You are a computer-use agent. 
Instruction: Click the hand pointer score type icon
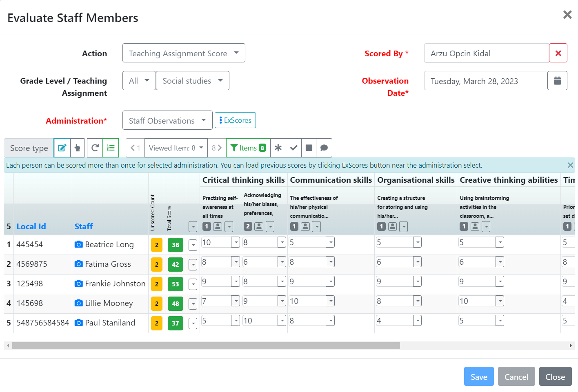78,148
